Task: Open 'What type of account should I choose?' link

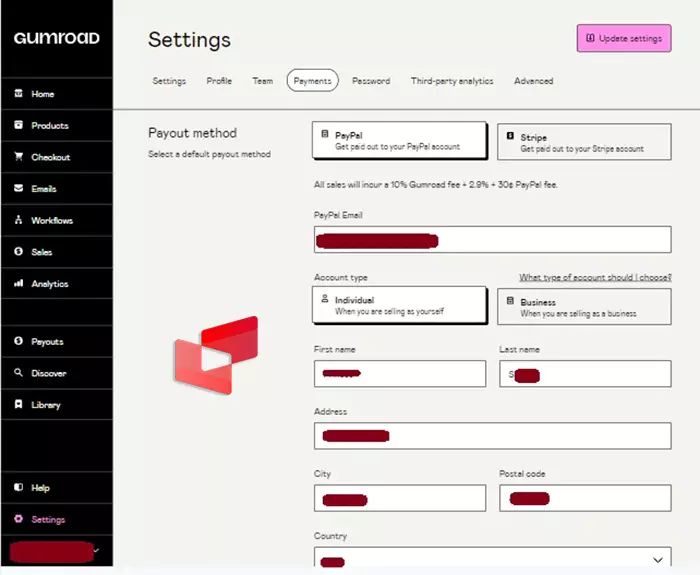Action: point(595,277)
